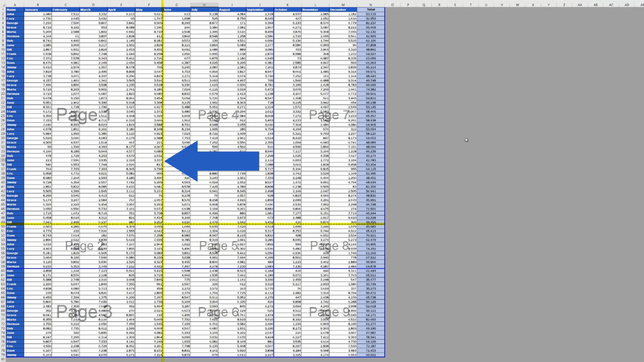Select December value 6,553 in row 79
This screenshot has width=644, height=362.
(343, 355)
